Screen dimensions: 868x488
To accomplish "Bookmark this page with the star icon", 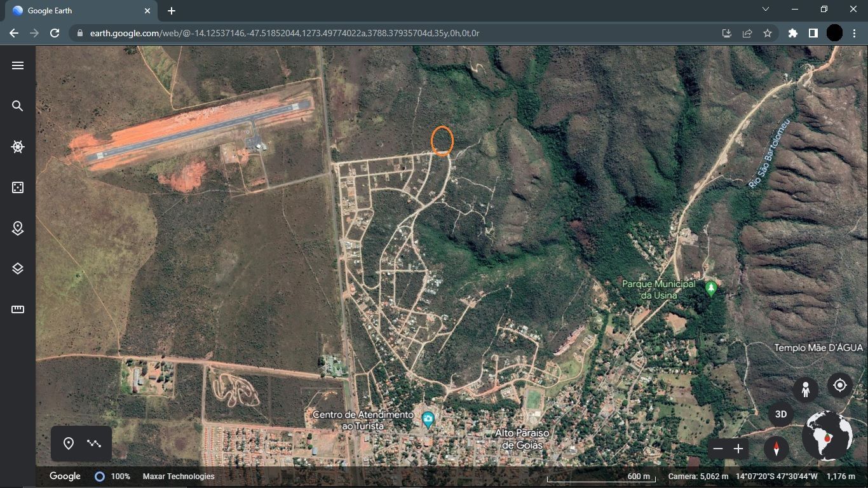I will [768, 33].
